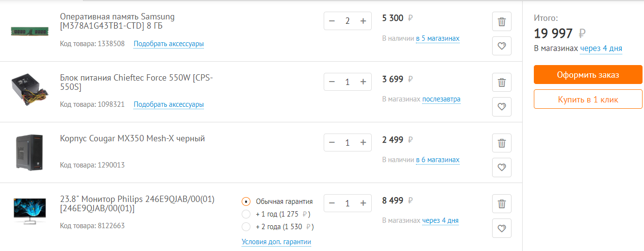Click the Купить в 1 клик button
Screen dimensions: 644x251
coord(588,99)
